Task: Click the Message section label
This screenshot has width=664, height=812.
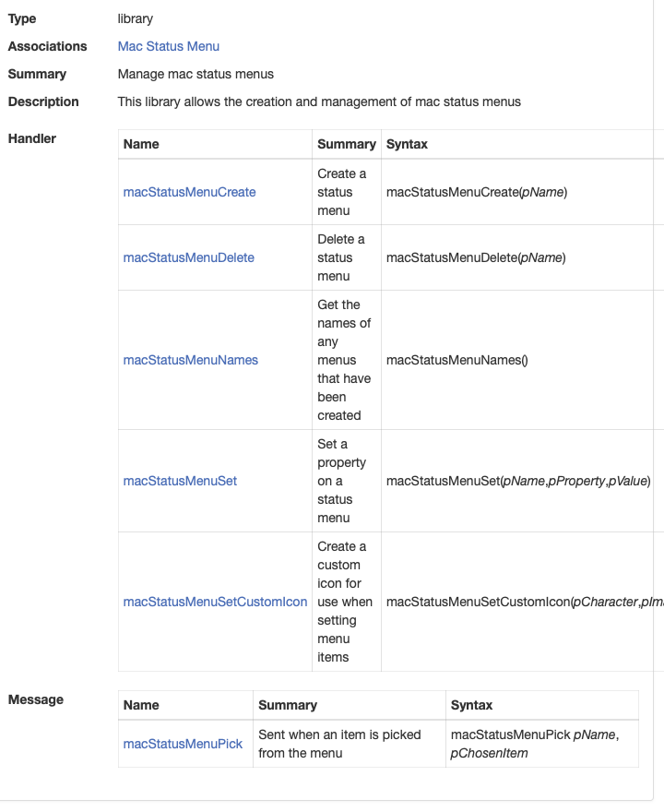Action: pos(36,699)
